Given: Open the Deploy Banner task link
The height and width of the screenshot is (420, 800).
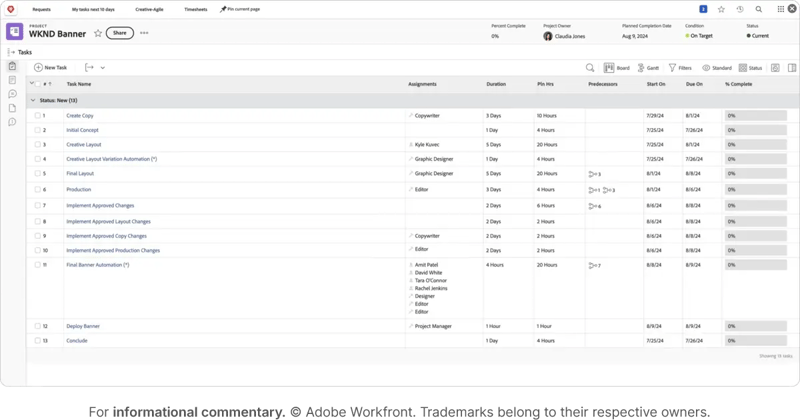Looking at the screenshot, I should tap(83, 326).
